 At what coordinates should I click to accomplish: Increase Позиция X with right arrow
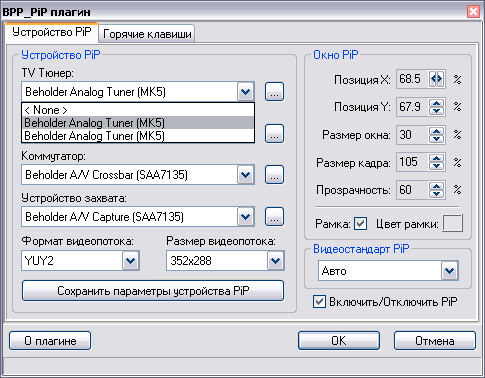(x=441, y=79)
